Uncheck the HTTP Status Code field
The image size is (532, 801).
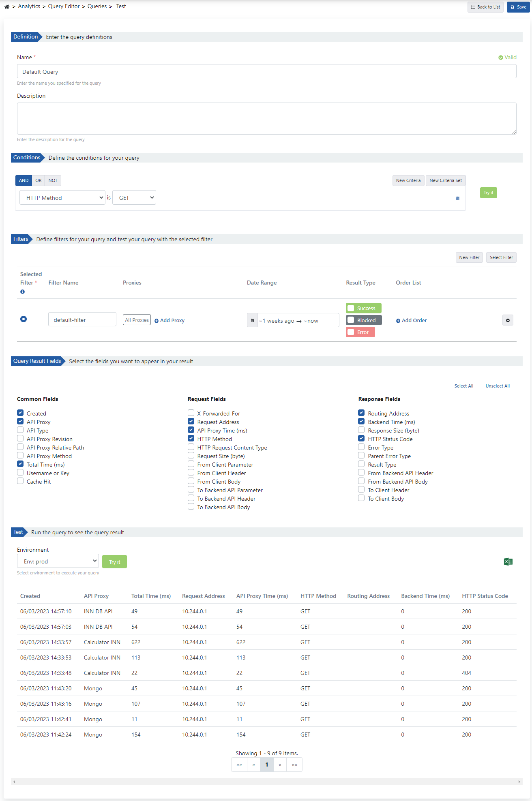(x=361, y=439)
